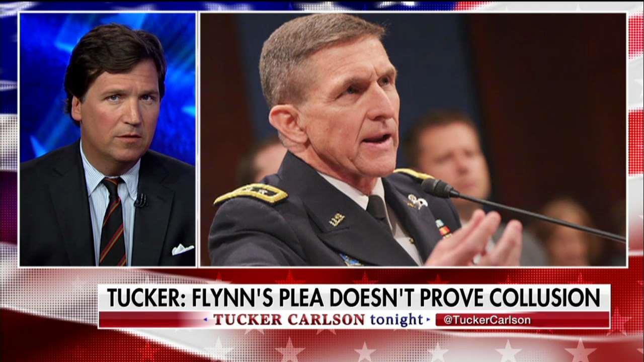Image resolution: width=644 pixels, height=362 pixels.
Task: Click the lapel microphone on host's jacket
Action: pyautogui.click(x=141, y=200)
